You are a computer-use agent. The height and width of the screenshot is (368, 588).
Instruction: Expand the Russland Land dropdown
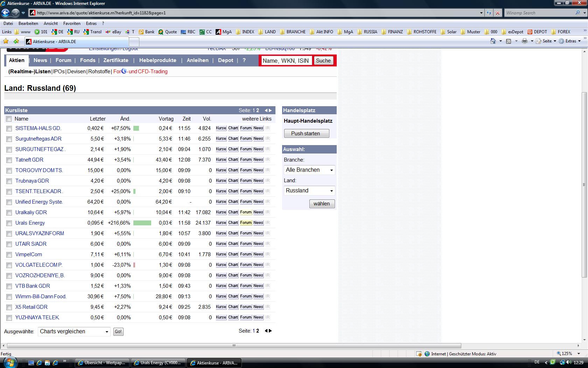pos(309,191)
